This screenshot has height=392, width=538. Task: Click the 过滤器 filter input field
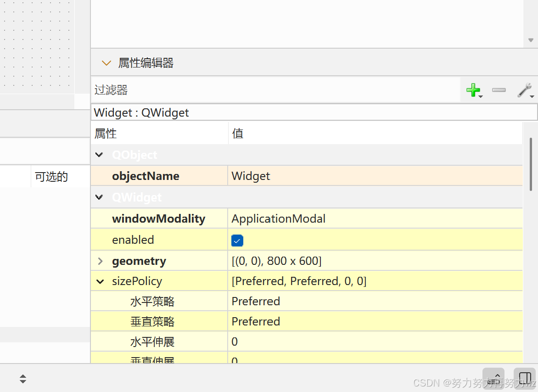pos(275,90)
